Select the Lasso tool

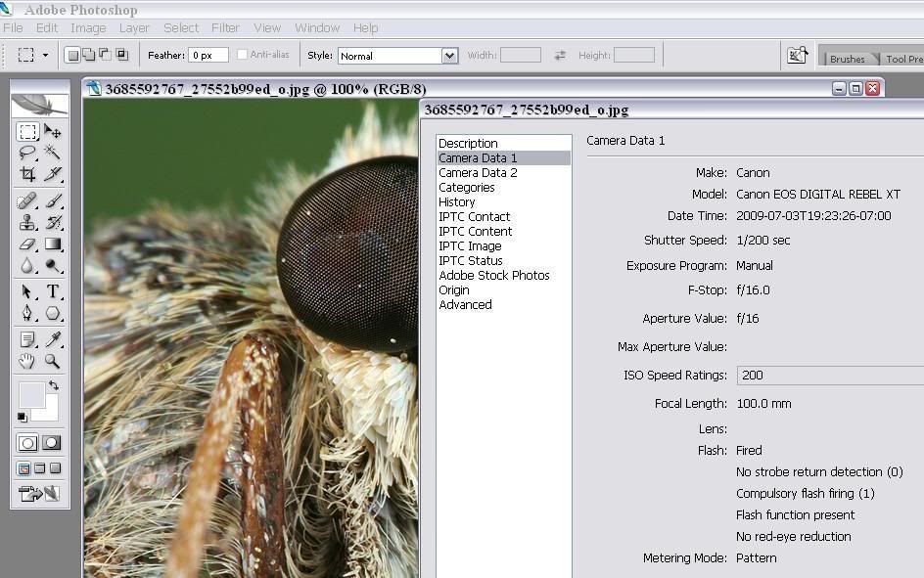pyautogui.click(x=27, y=153)
